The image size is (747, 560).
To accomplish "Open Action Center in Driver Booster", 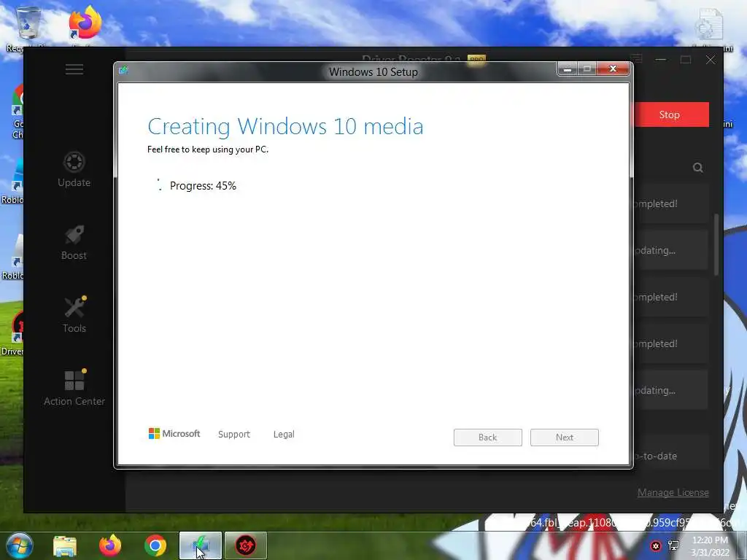I will (74, 388).
